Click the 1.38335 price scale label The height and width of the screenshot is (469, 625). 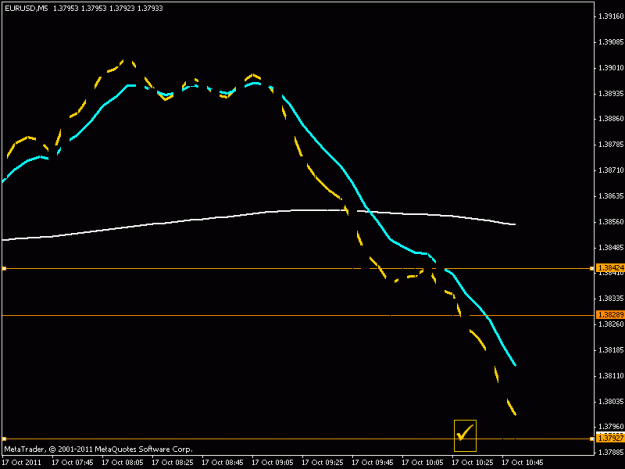coord(611,298)
